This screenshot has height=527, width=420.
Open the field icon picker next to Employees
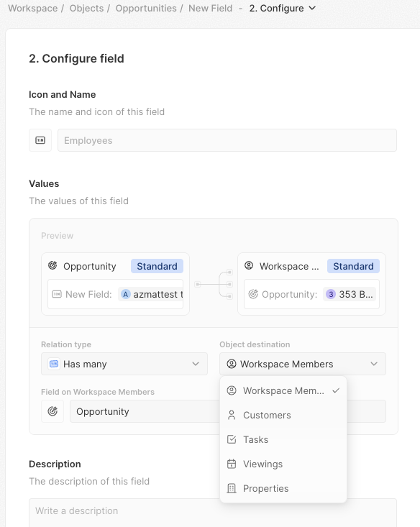pos(40,140)
